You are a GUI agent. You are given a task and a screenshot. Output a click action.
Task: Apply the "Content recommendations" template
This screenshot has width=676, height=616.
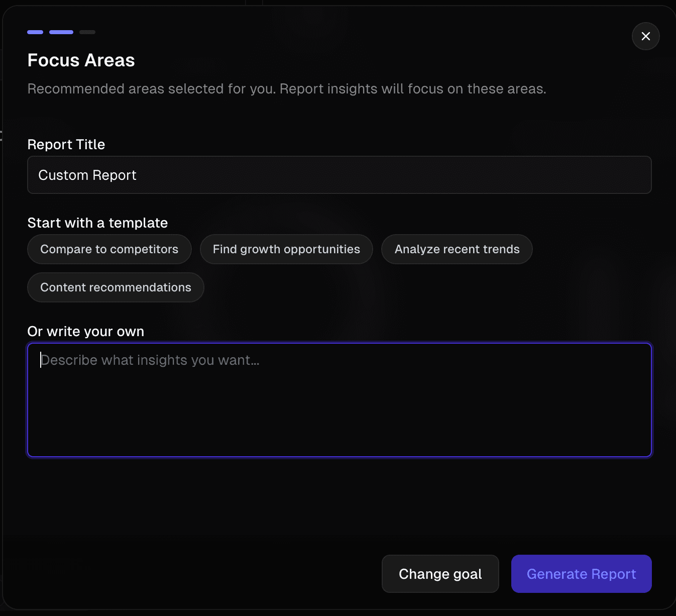pyautogui.click(x=115, y=287)
